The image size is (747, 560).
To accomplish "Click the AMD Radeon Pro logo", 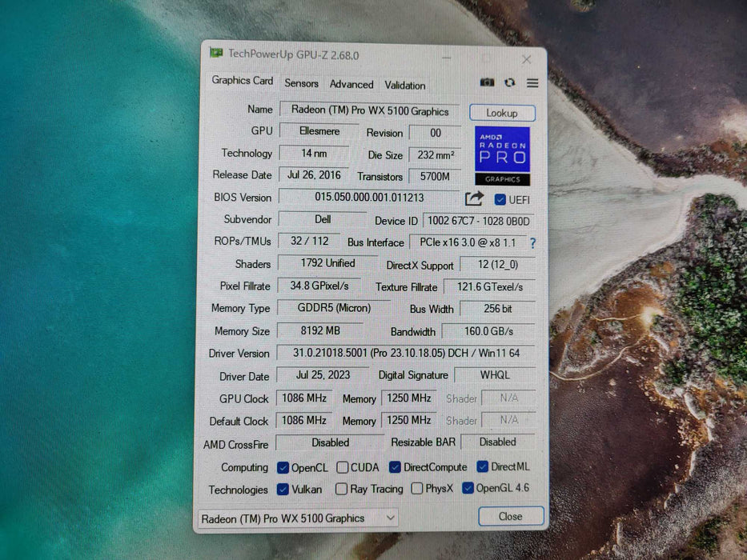I will click(503, 154).
